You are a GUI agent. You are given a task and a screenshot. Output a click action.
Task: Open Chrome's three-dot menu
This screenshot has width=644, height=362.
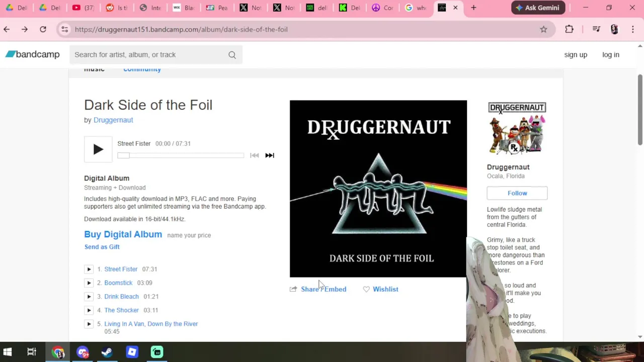[632, 29]
